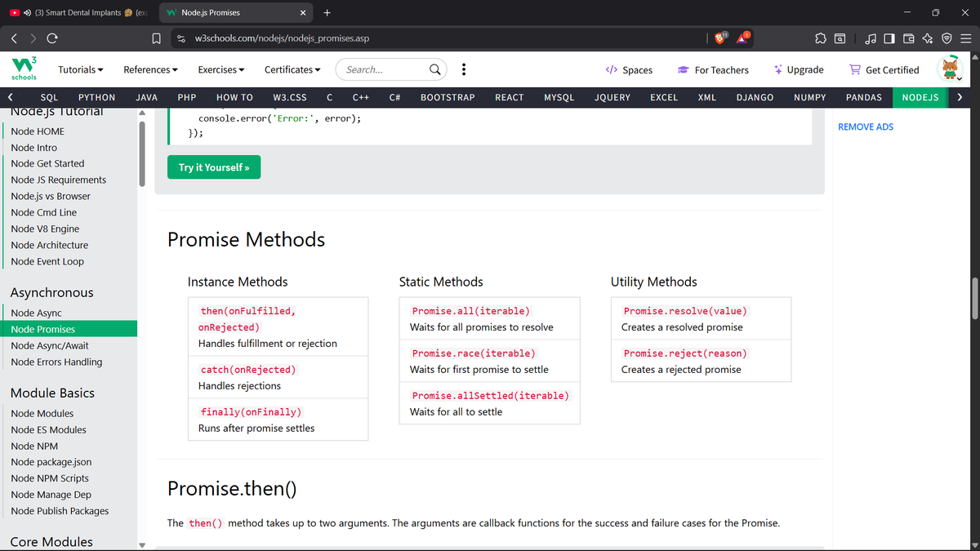
Task: Open the media playlist music-note icon
Action: tap(871, 38)
